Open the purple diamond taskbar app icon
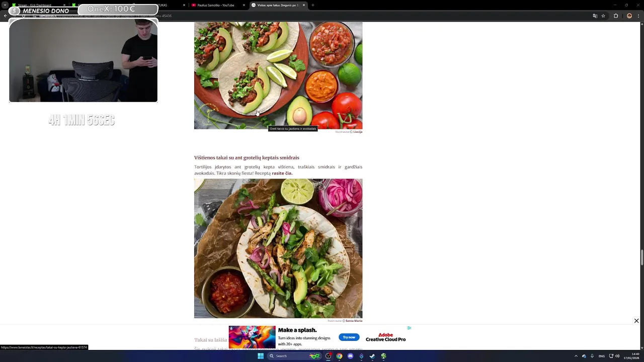Viewport: 644px width, 362px height. pos(361,356)
